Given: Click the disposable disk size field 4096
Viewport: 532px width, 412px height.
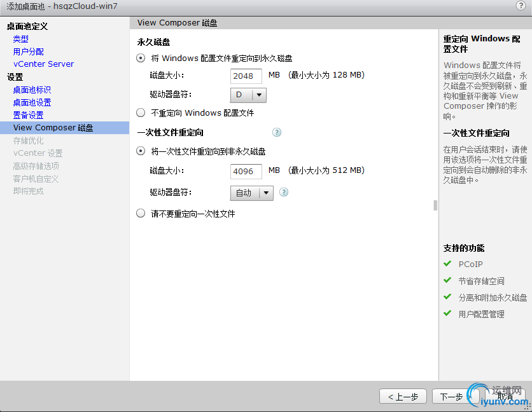Looking at the screenshot, I should pyautogui.click(x=246, y=171).
